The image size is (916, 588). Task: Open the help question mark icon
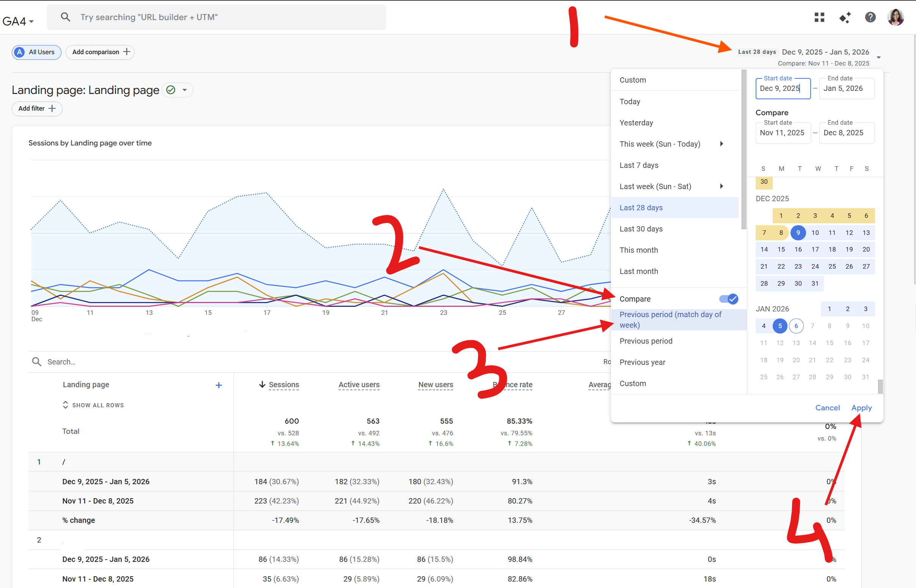[x=870, y=17]
